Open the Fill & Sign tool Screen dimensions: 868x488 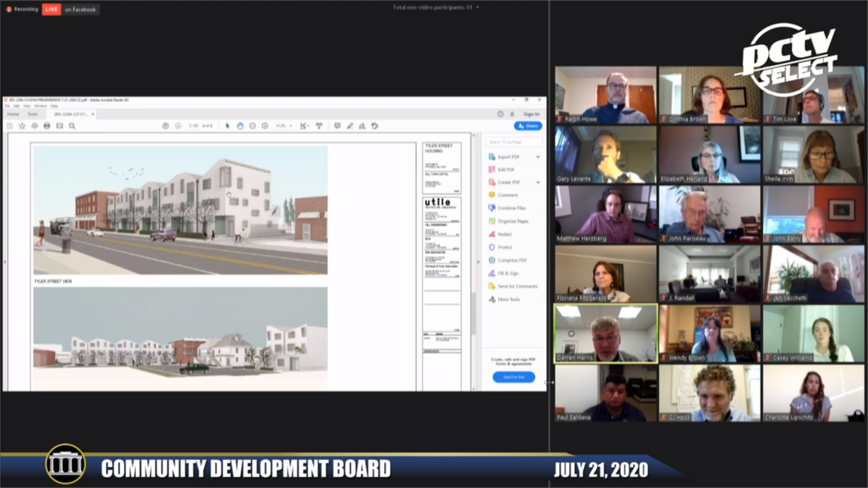[x=508, y=273]
